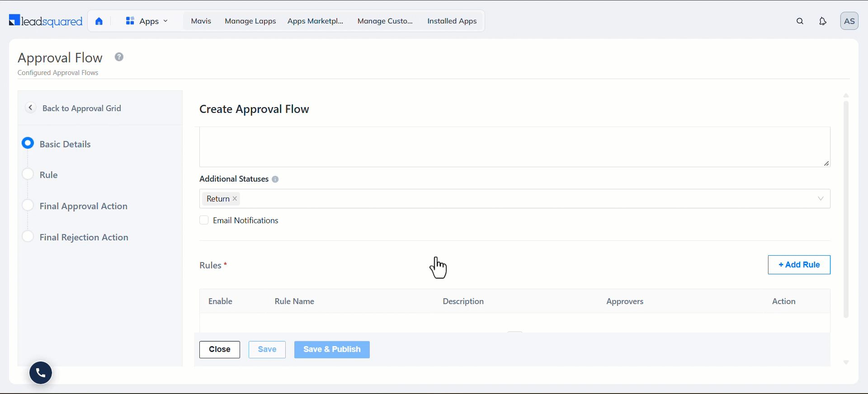
Task: Click the Rule Name column header
Action: pos(294,301)
